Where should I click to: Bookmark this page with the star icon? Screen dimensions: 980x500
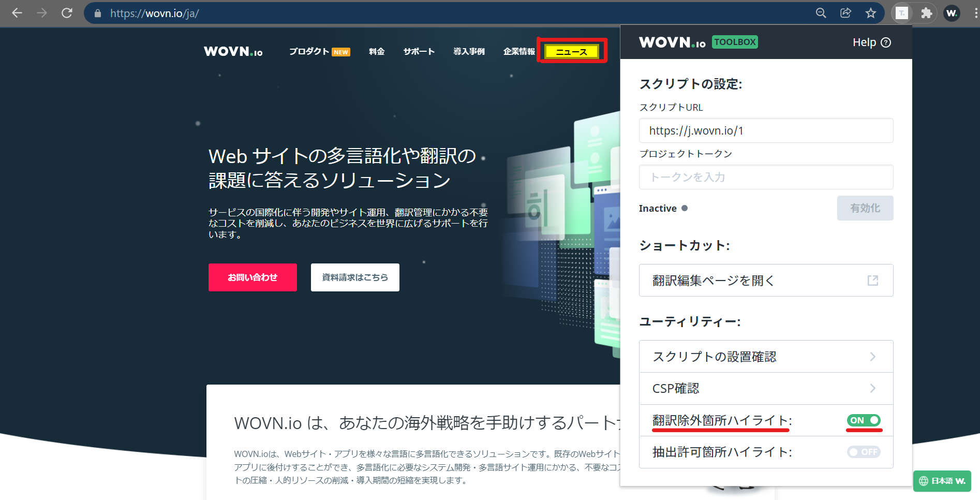(x=870, y=13)
